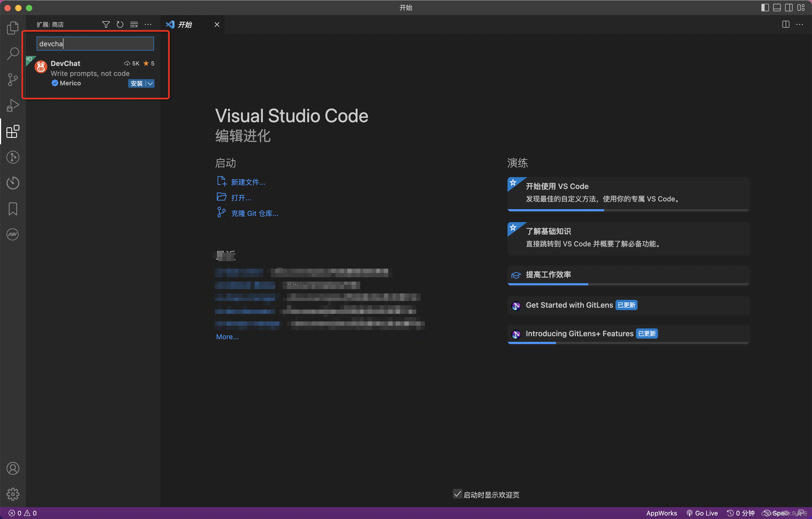Open the Manage gear icon

click(13, 494)
